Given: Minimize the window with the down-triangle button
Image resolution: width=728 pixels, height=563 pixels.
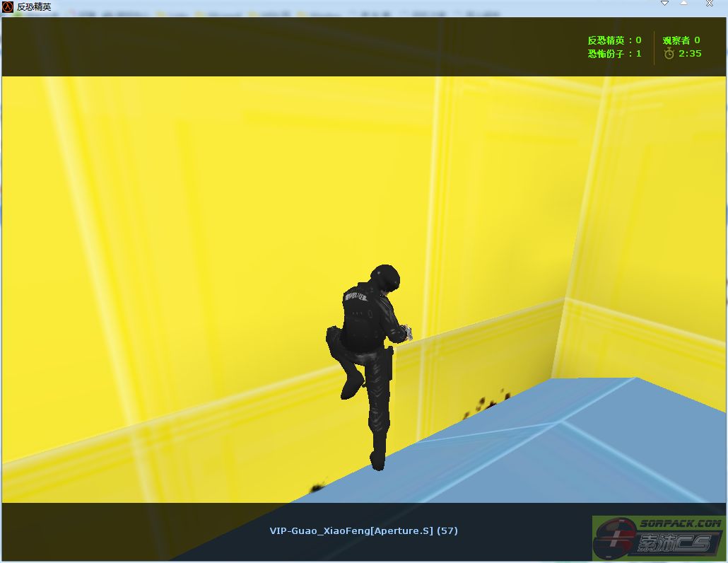Looking at the screenshot, I should (665, 4).
